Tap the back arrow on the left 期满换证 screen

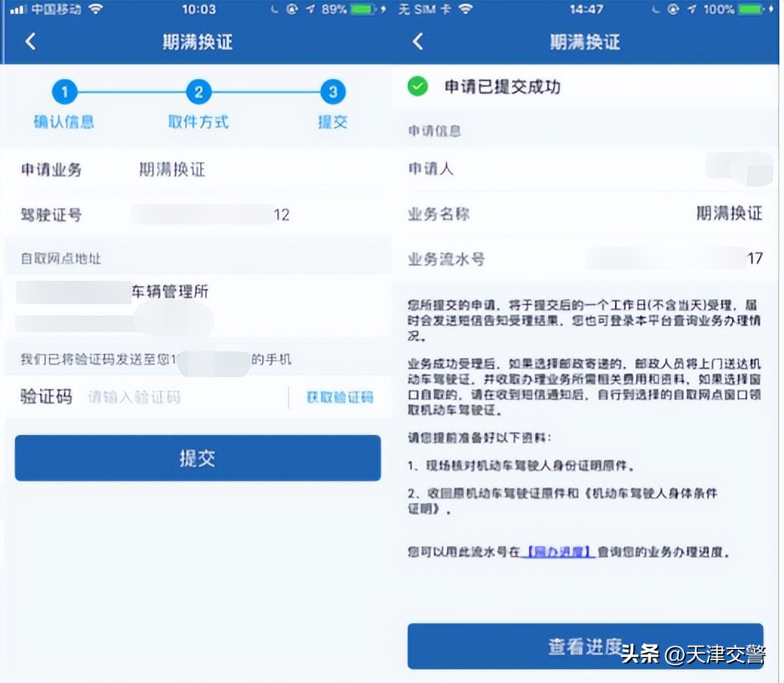(x=30, y=42)
